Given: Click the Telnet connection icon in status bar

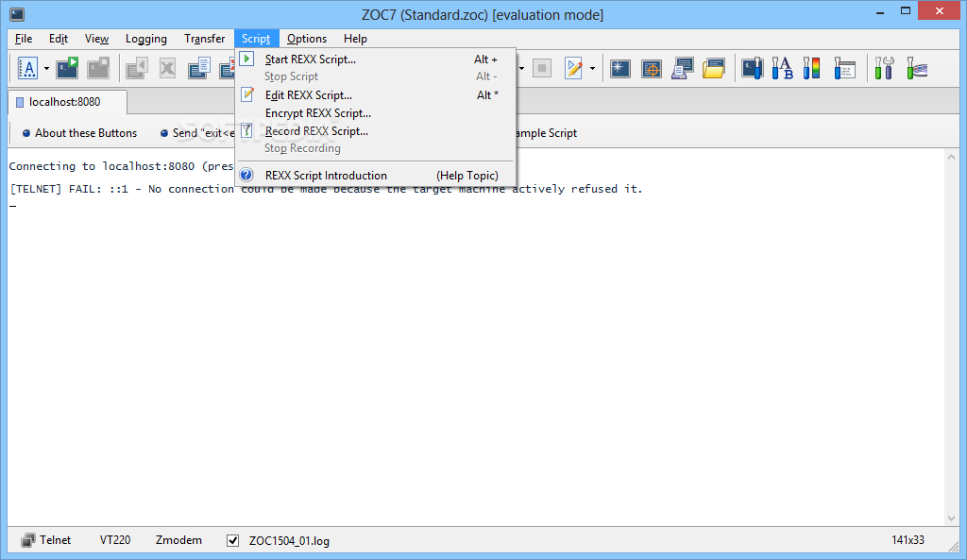Looking at the screenshot, I should [x=27, y=540].
